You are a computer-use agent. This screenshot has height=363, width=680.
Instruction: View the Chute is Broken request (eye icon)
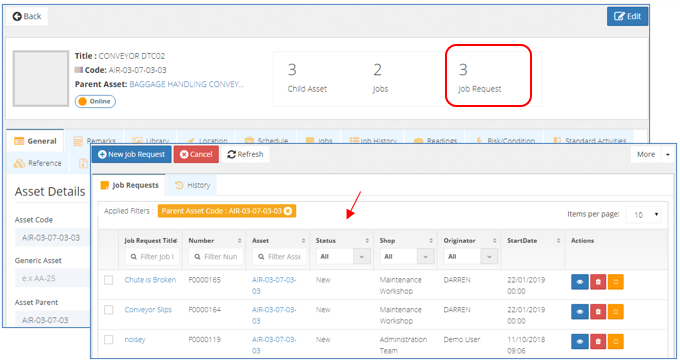579,282
